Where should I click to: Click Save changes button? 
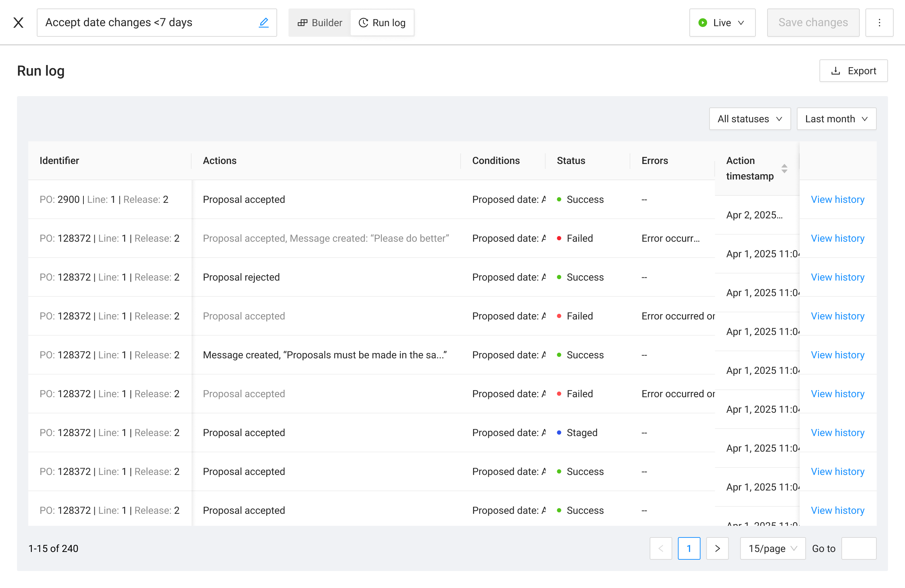click(x=813, y=23)
